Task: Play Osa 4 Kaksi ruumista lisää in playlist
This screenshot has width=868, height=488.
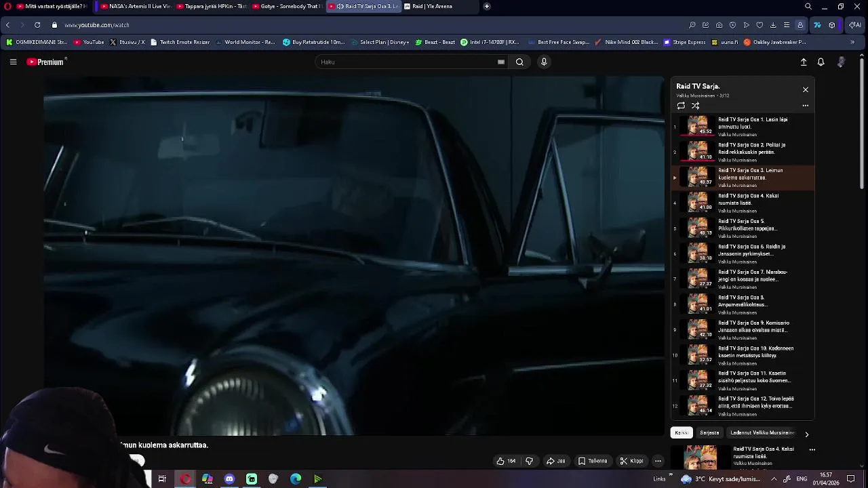Action: [x=743, y=203]
